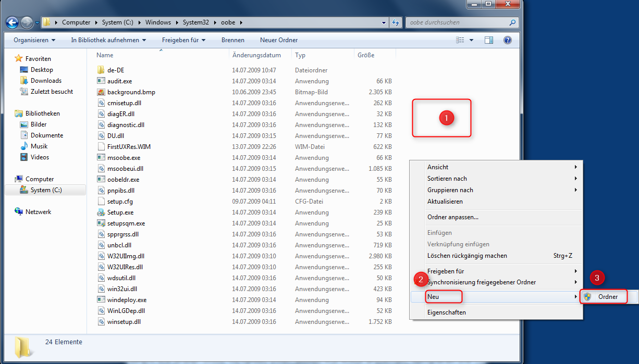
Task: Click the refresh icon beside the address bar
Action: click(x=395, y=22)
